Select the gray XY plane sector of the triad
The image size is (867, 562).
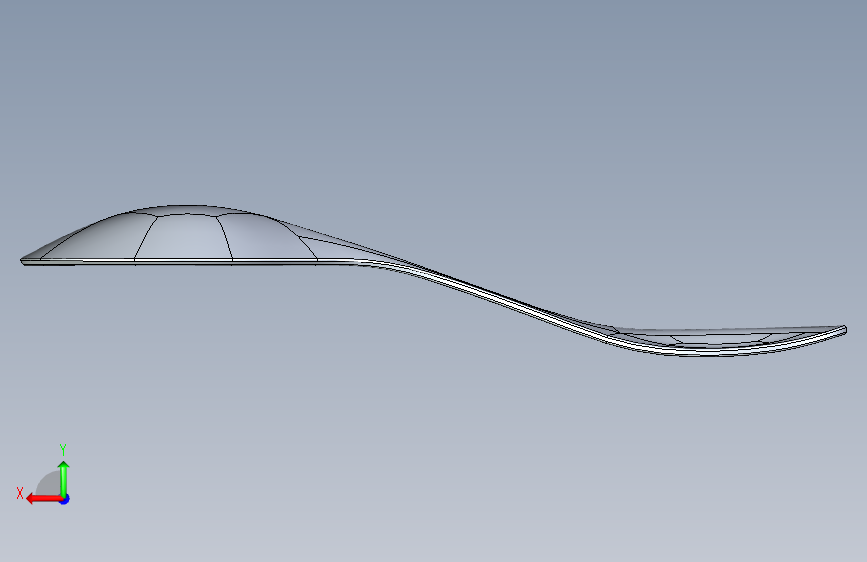point(50,485)
